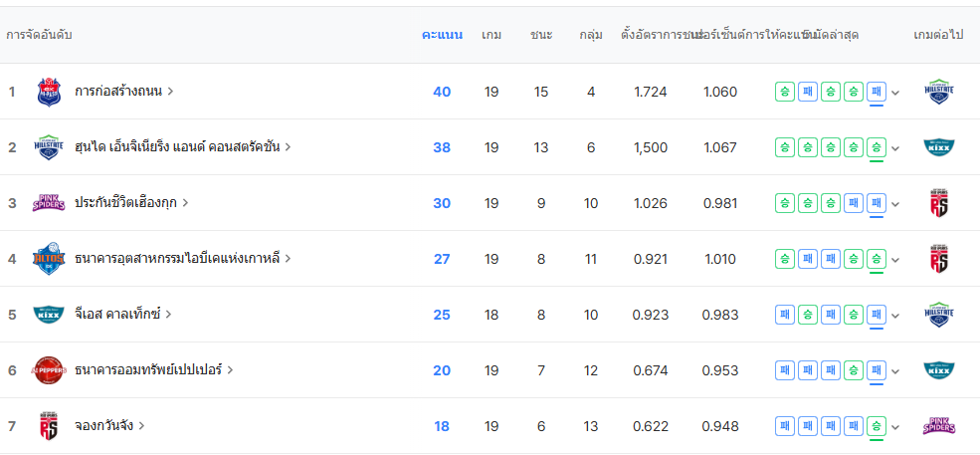This screenshot has height=455, width=980.
Task: Click the Kixx logo beside จีเอส คาลเท็กซ์
Action: pos(49,315)
